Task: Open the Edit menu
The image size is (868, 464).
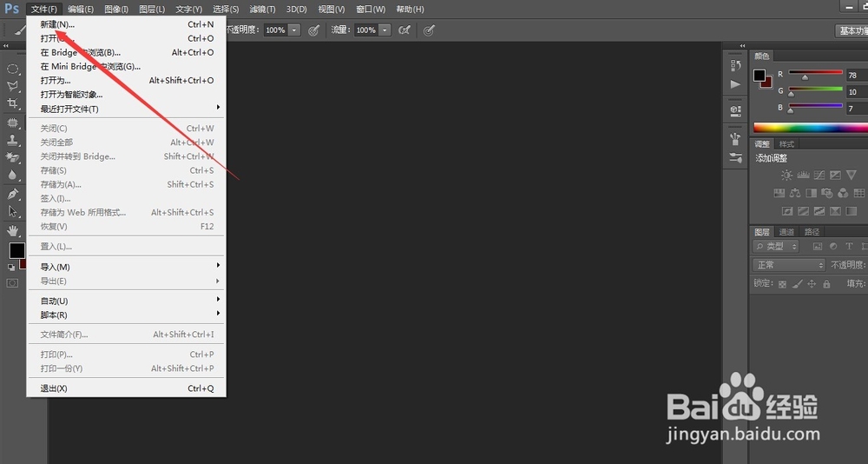Action: (x=81, y=9)
